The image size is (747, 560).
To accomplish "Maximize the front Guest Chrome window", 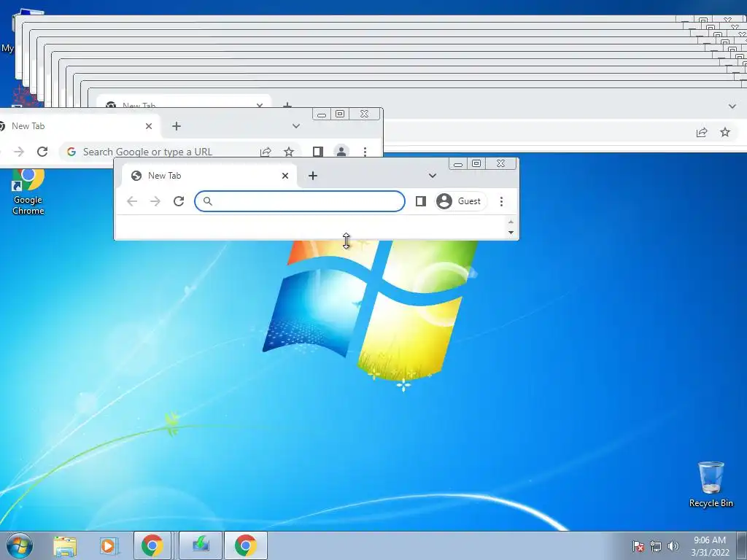I will 476,164.
